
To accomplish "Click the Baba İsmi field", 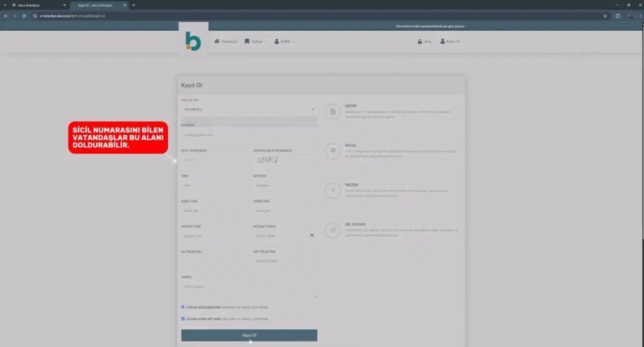I will [x=214, y=211].
